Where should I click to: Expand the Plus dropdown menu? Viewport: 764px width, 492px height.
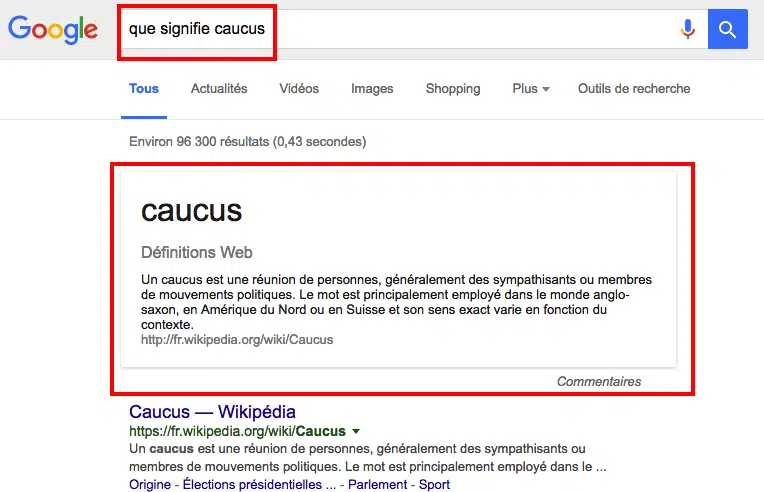[531, 89]
